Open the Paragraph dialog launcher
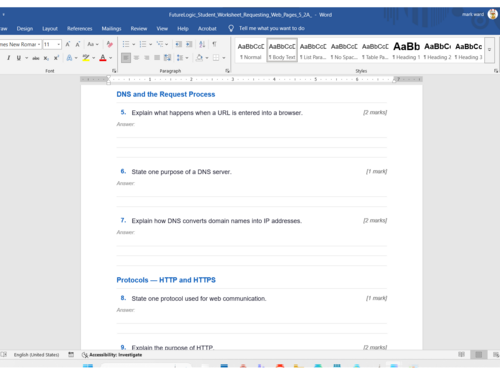Viewport: 500px width, 375px height. 227,71
